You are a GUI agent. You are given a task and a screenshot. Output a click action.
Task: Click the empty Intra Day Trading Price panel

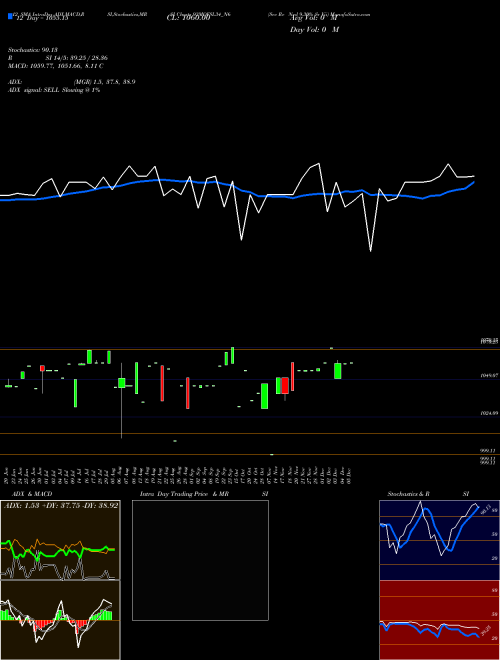pyautogui.click(x=200, y=560)
